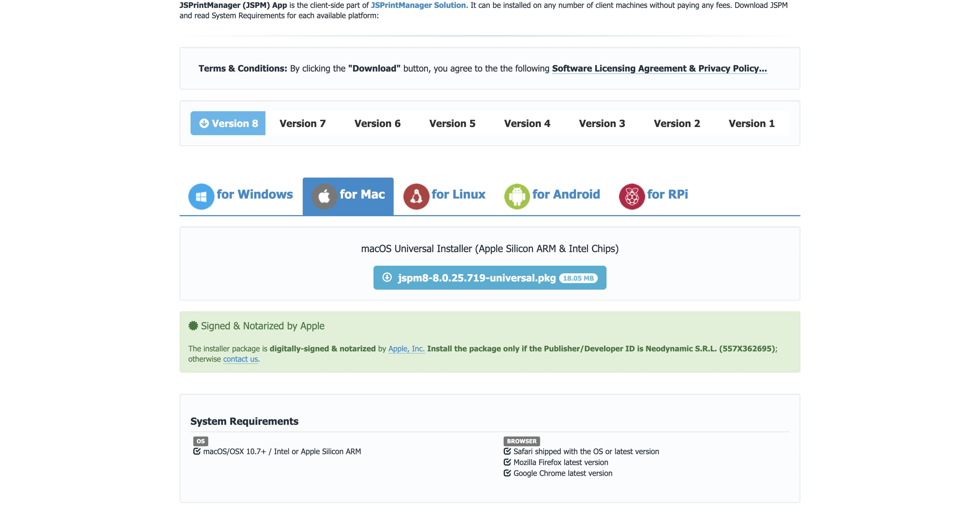980x514 pixels.
Task: Click the Raspberry Pi logo icon
Action: [x=632, y=197]
